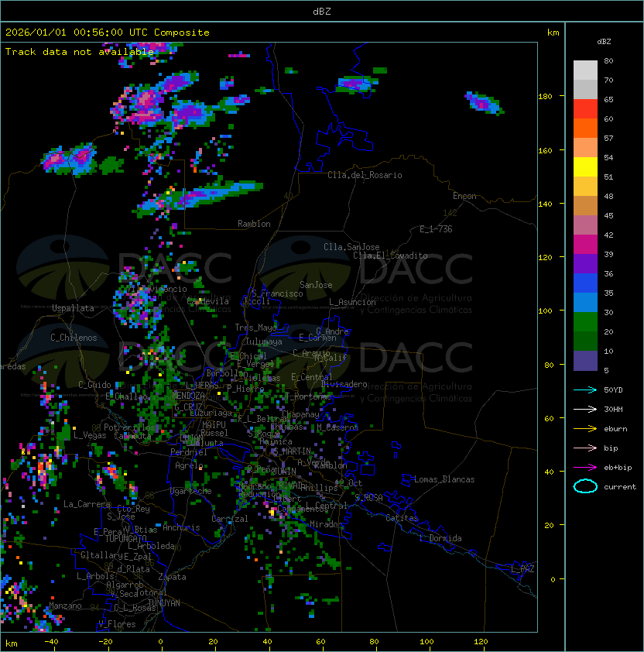Click the light gray top legend swatch
Viewport: 644px width, 652px height.
[x=585, y=70]
